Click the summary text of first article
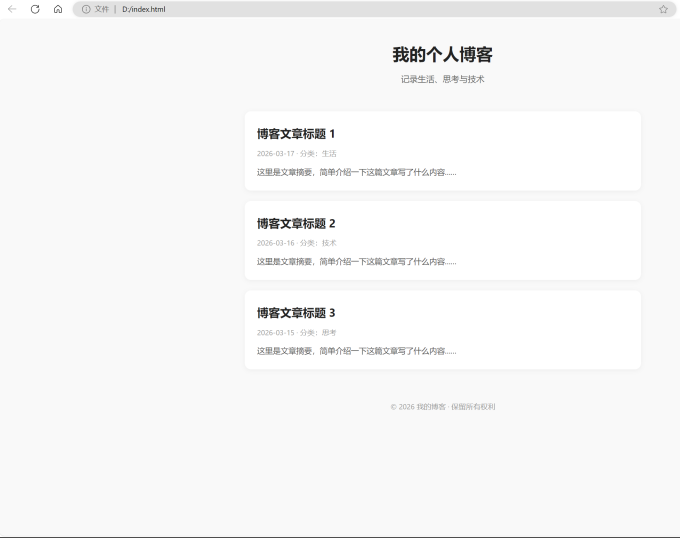 356,172
